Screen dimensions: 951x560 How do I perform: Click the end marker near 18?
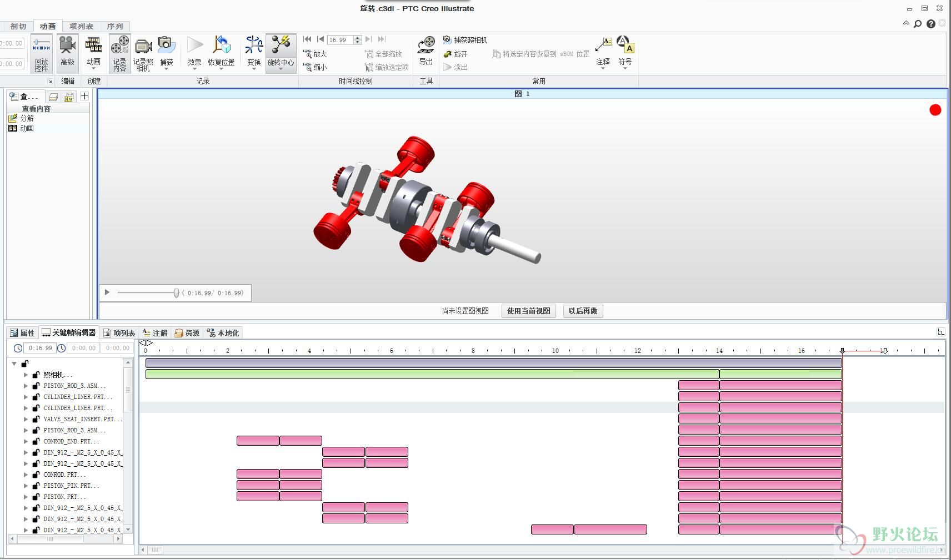884,351
